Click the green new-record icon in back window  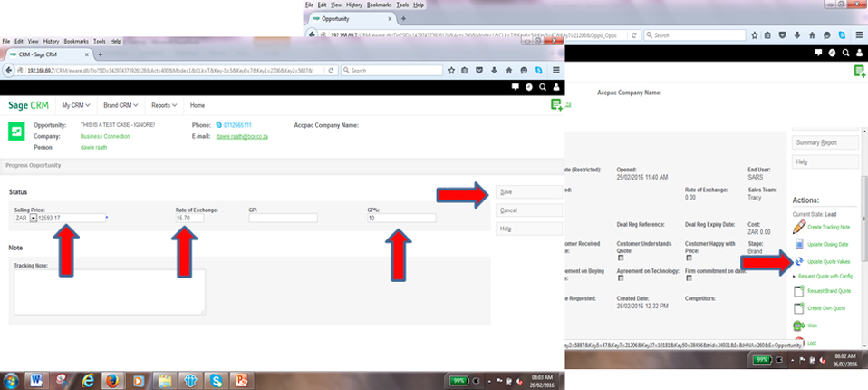859,71
